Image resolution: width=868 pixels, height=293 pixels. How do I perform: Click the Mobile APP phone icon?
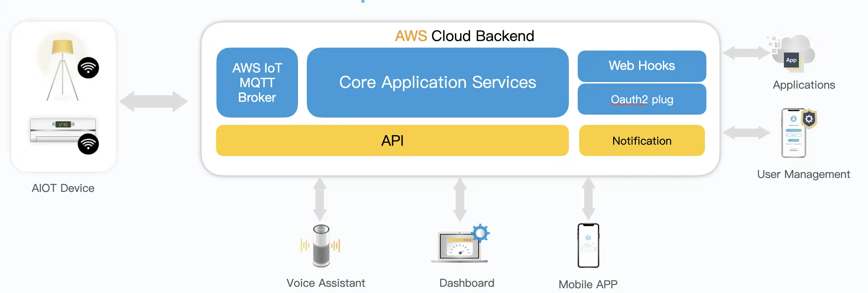pyautogui.click(x=588, y=245)
